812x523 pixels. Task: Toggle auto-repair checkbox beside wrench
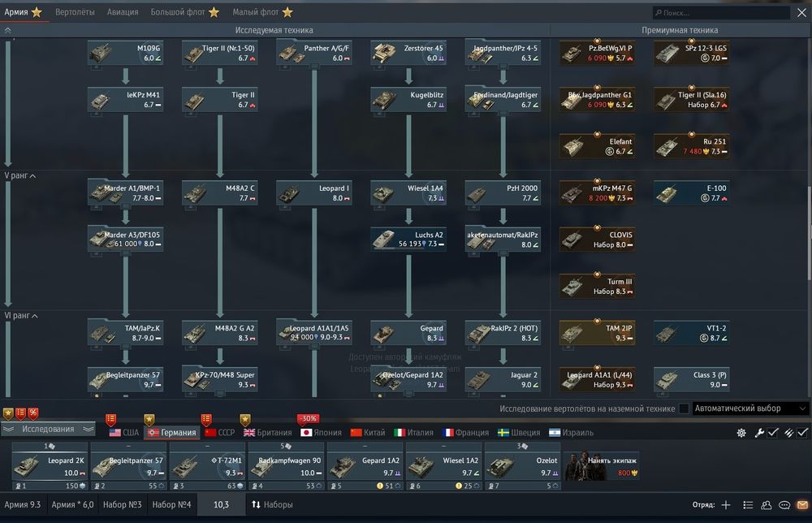773,432
